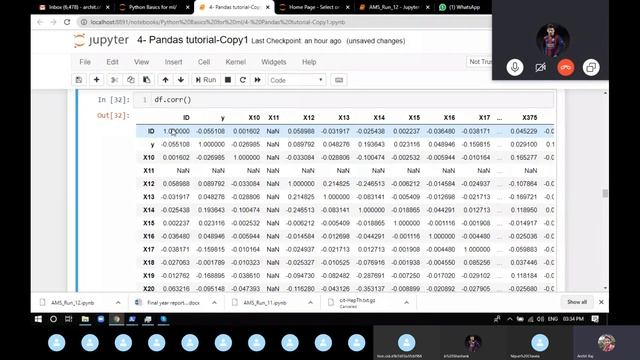
Task: Reload the browser page
Action: 67,22
